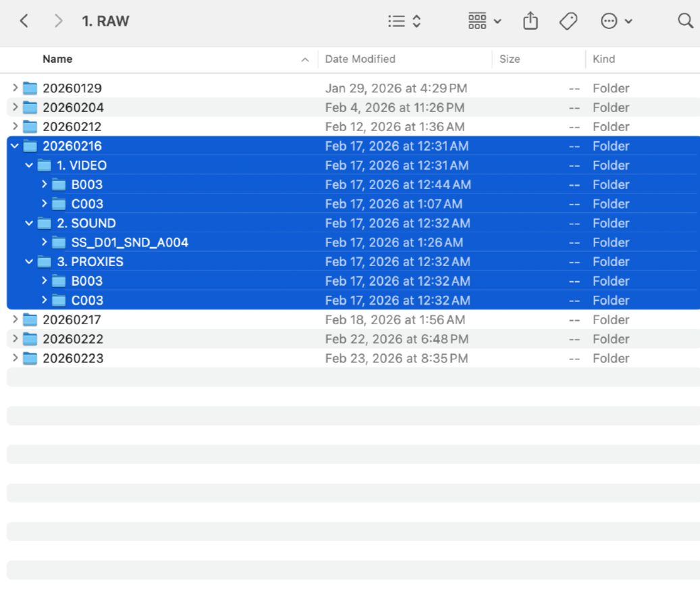Select the 2. SOUND folder name
This screenshot has height=589, width=700.
(86, 223)
